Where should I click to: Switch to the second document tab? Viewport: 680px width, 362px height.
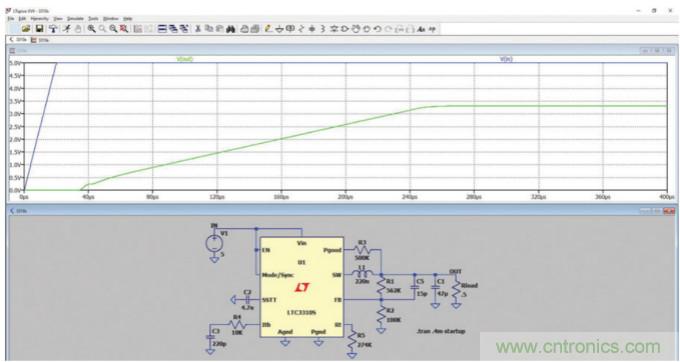[x=41, y=40]
